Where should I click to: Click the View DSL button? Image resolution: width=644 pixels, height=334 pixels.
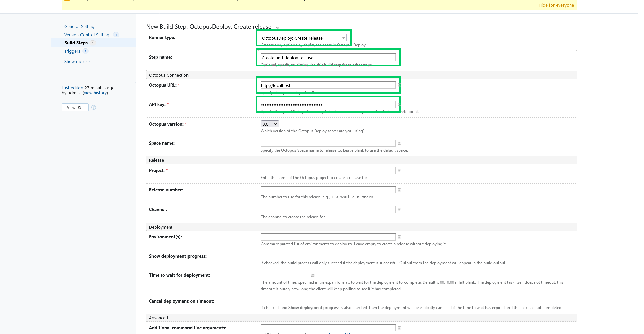[x=75, y=107]
